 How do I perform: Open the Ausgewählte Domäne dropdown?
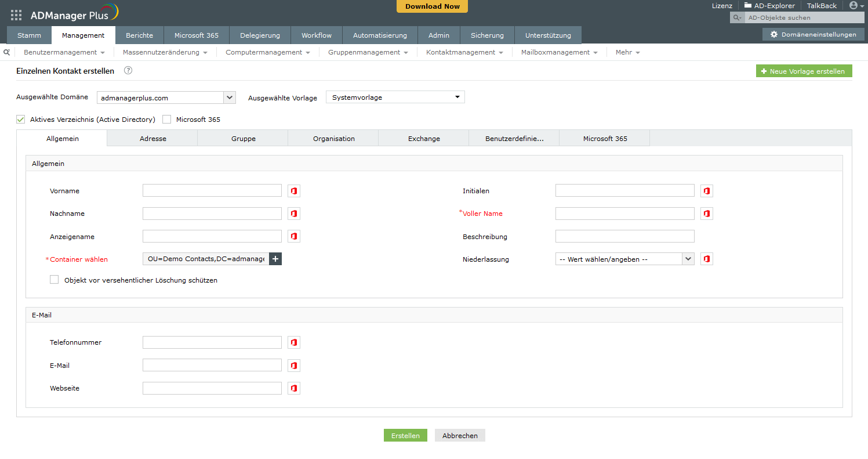coord(166,97)
